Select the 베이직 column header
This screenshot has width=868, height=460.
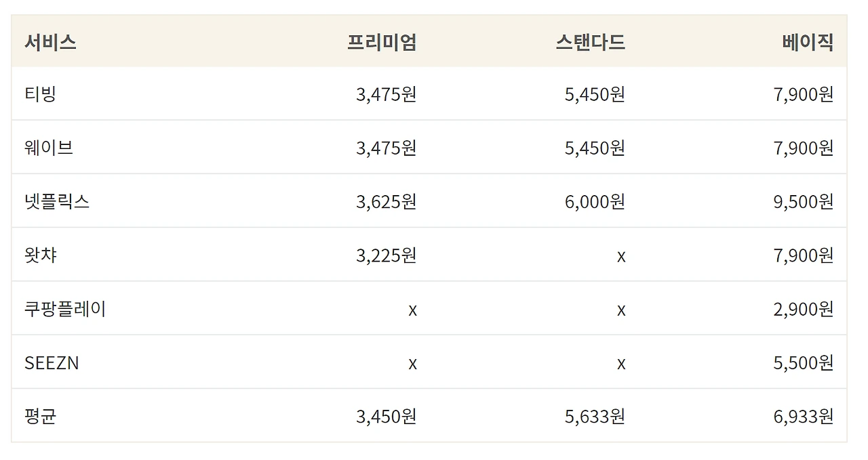pyautogui.click(x=808, y=42)
